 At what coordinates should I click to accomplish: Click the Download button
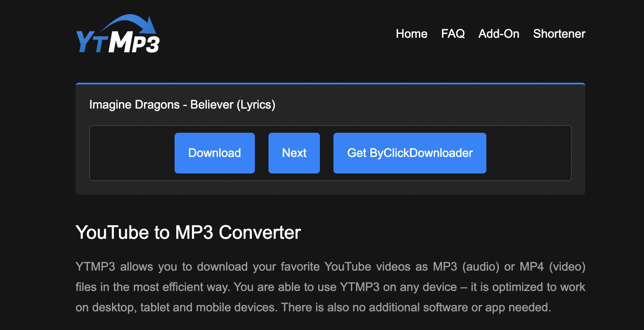click(215, 153)
